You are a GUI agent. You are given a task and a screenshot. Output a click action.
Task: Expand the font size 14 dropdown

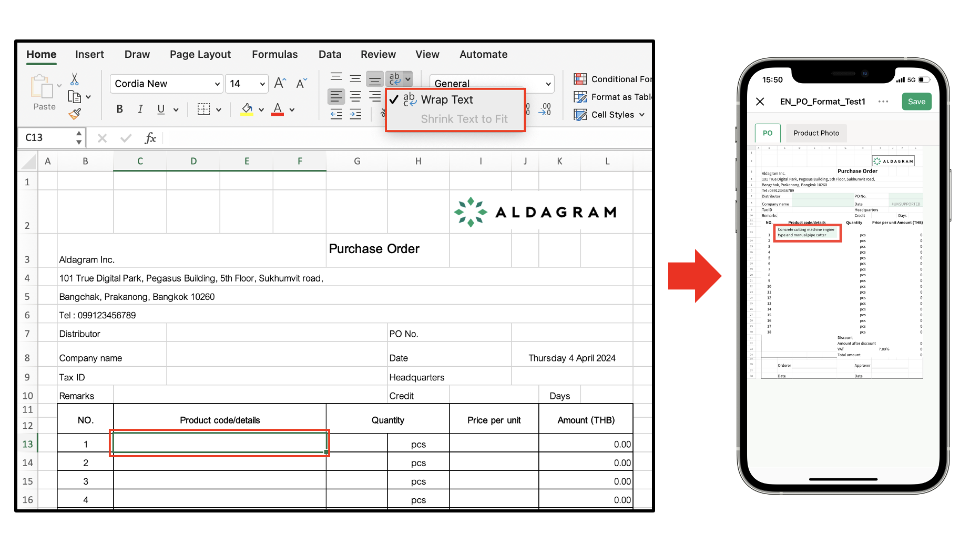pyautogui.click(x=262, y=84)
